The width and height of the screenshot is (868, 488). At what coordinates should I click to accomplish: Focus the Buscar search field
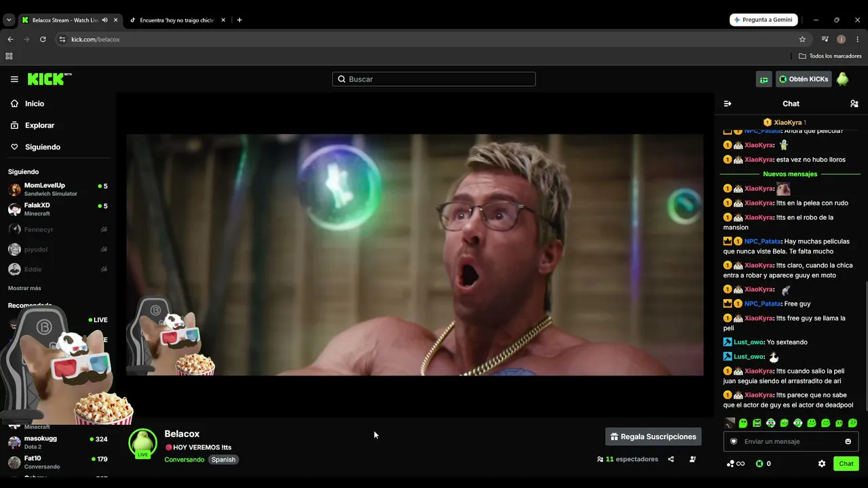point(434,79)
